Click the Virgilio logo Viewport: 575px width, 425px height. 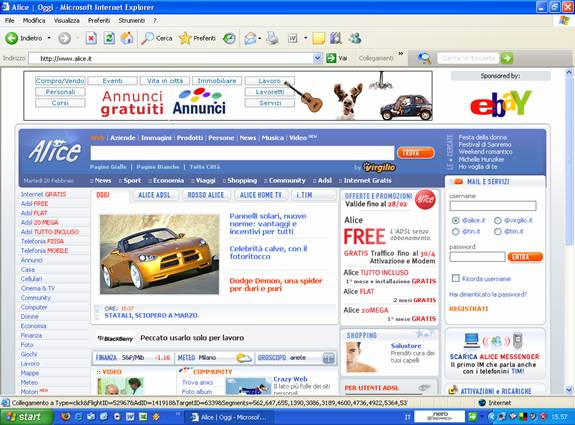pyautogui.click(x=379, y=167)
